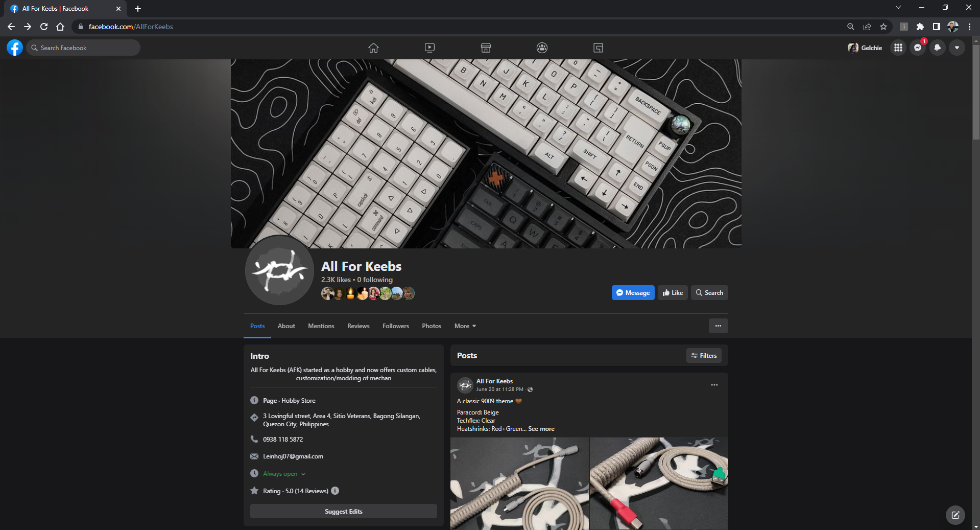Screen dimensions: 980x530
Task: Open the Watch video icon
Action: [x=429, y=48]
